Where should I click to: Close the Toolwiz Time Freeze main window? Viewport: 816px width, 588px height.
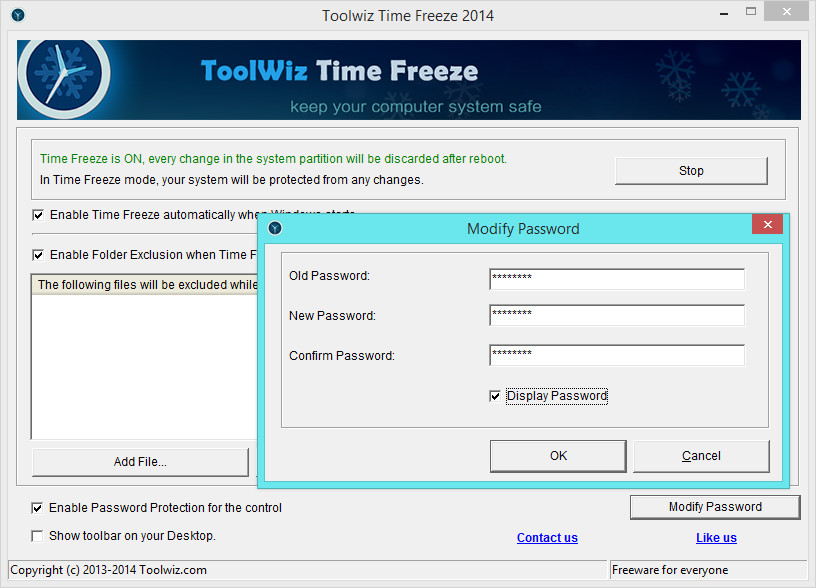(x=786, y=11)
